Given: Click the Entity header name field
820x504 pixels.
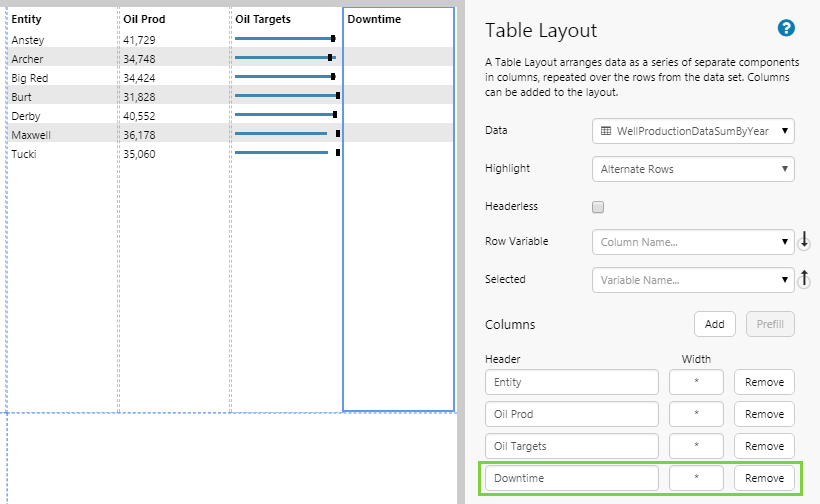Looking at the screenshot, I should tap(571, 382).
